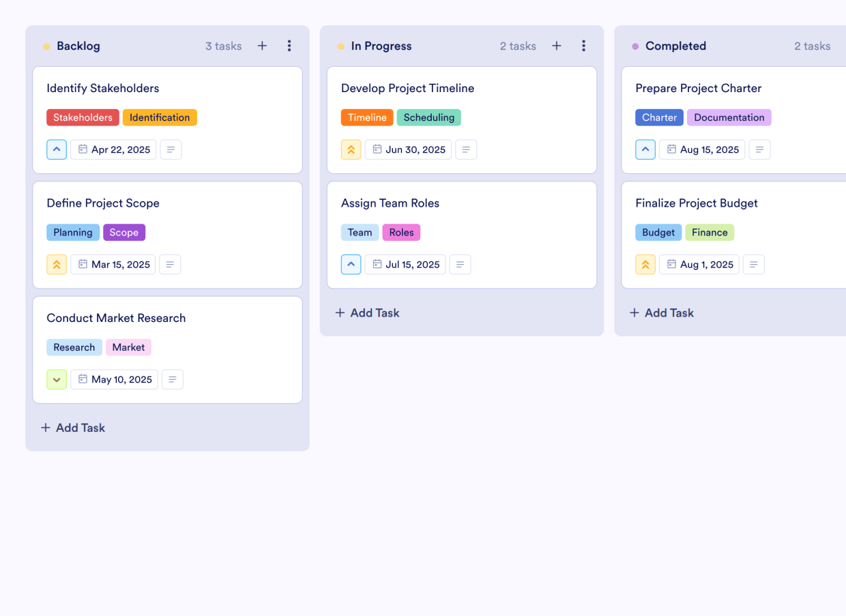
Task: Expand the Mar 15, 2025 date picker
Action: pyautogui.click(x=113, y=264)
